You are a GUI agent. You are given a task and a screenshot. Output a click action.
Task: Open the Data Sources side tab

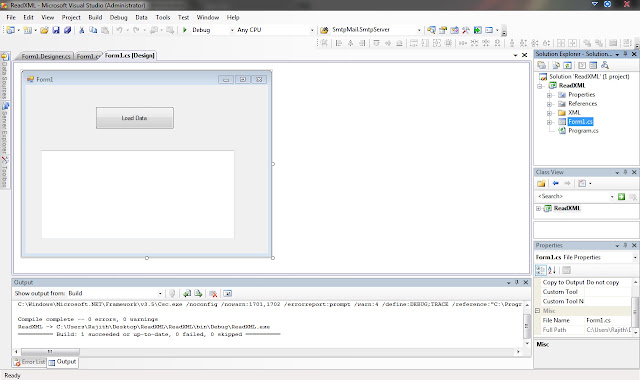click(x=4, y=77)
